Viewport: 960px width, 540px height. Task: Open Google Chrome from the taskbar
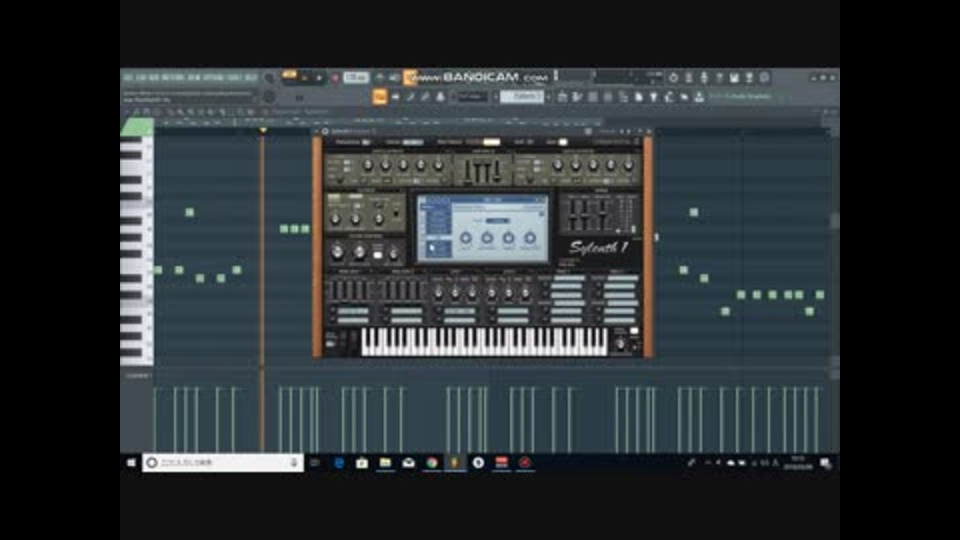432,463
